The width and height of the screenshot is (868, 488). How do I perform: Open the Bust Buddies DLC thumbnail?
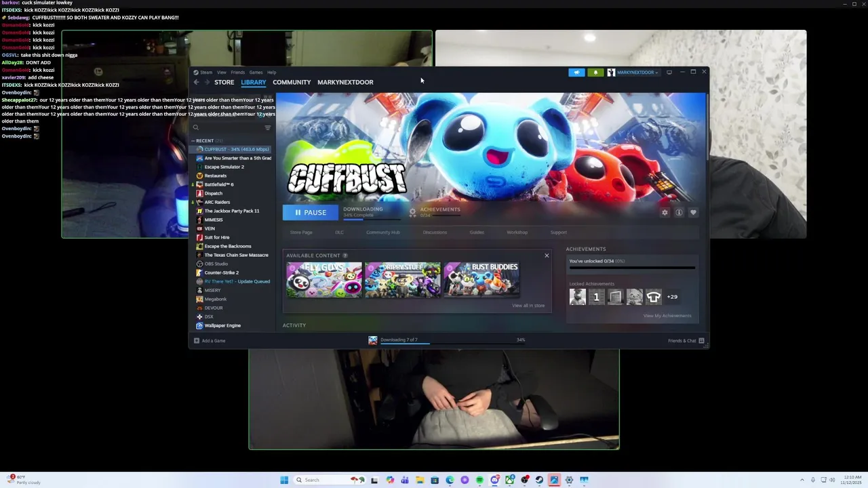click(x=481, y=280)
